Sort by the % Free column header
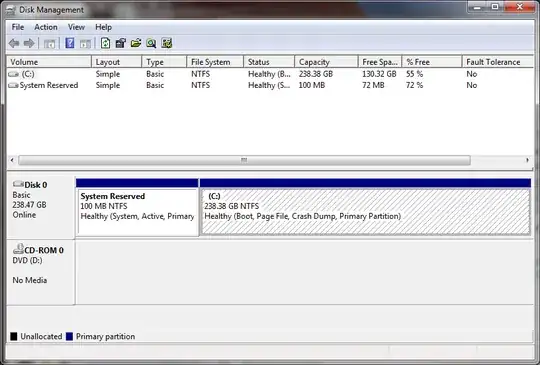The image size is (540, 365). click(x=432, y=62)
